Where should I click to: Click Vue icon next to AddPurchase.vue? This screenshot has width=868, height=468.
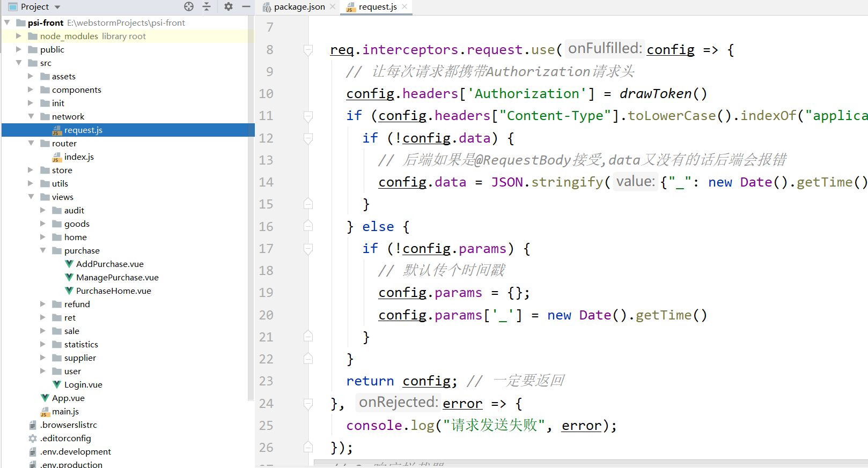pyautogui.click(x=69, y=264)
